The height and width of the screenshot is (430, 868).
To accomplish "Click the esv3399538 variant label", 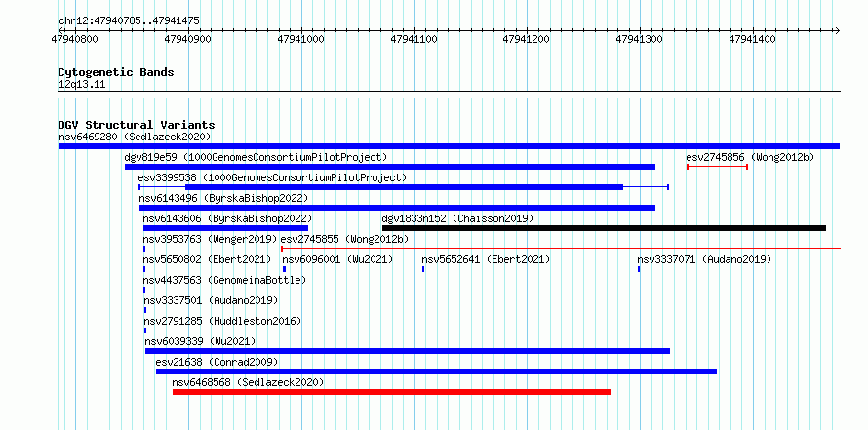I will (272, 177).
